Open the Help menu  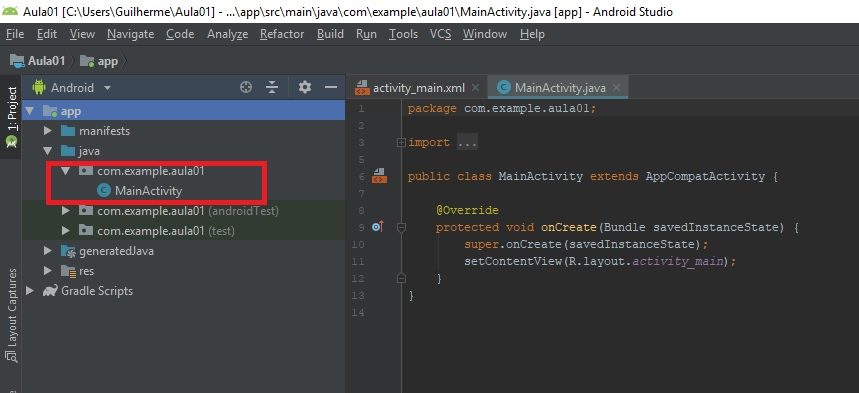[532, 34]
